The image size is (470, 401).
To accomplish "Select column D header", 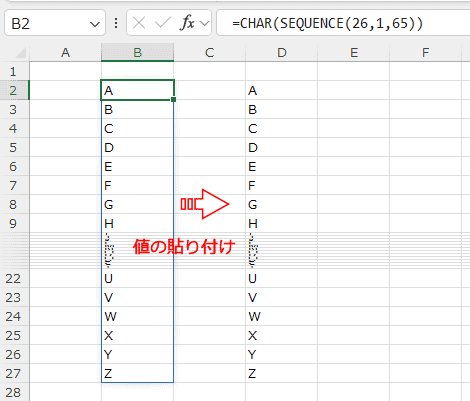I will tap(282, 53).
